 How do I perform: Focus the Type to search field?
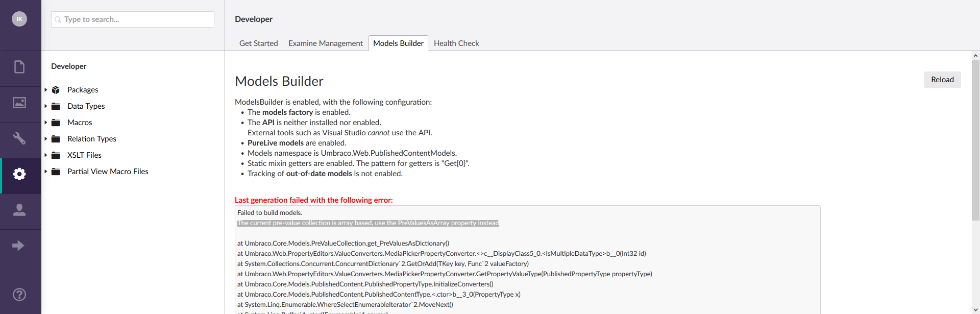[133, 19]
